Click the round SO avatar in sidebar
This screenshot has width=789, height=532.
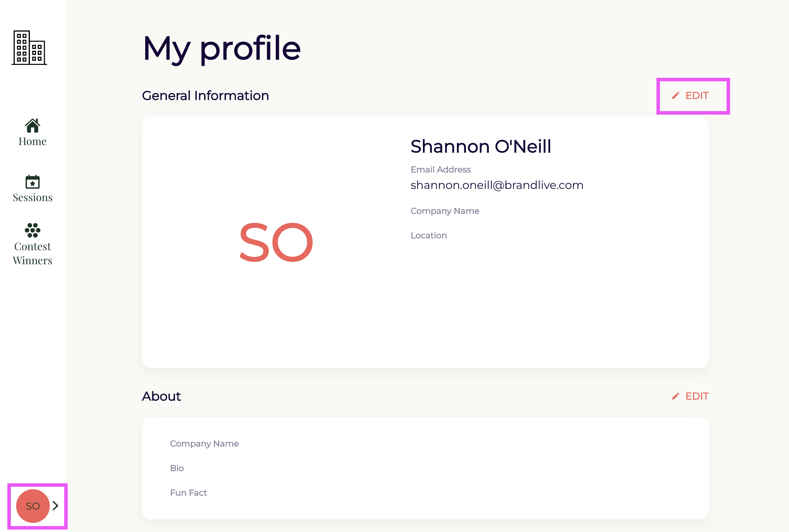click(33, 506)
